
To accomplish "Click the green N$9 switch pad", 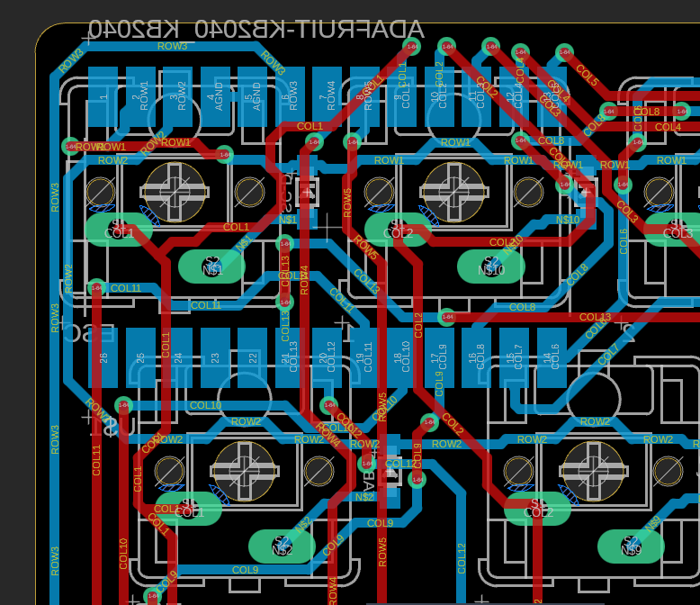I will pyautogui.click(x=631, y=546).
